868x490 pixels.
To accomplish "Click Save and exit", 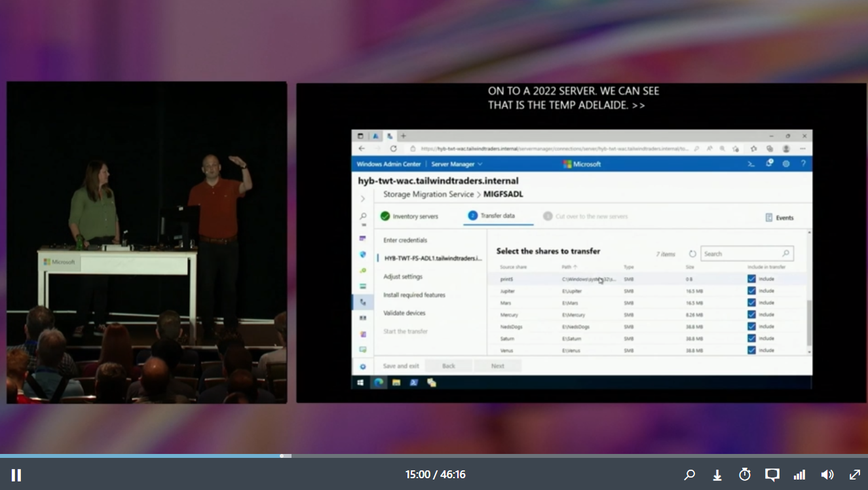I will pyautogui.click(x=400, y=366).
